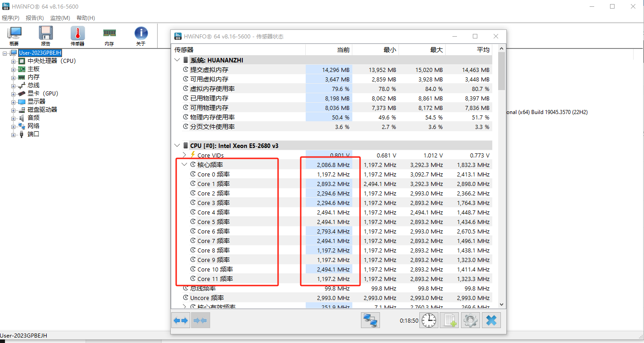Select the 音频 tree item
This screenshot has width=644, height=343.
[x=34, y=118]
